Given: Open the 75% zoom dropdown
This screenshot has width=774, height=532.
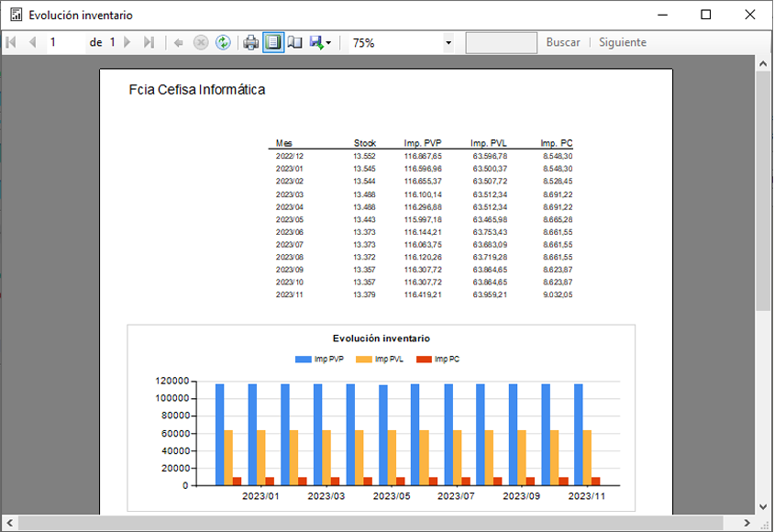Looking at the screenshot, I should pyautogui.click(x=448, y=43).
